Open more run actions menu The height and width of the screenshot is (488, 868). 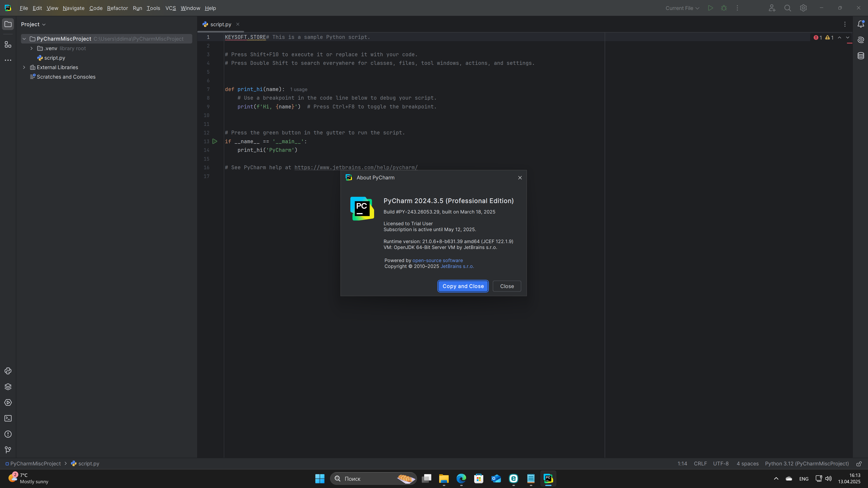tap(737, 8)
